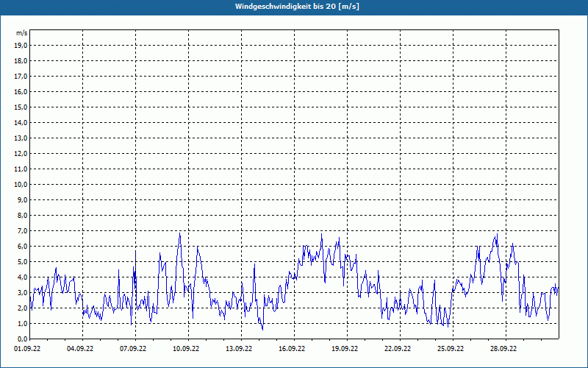Click the 6,0 axis value

click(23, 247)
